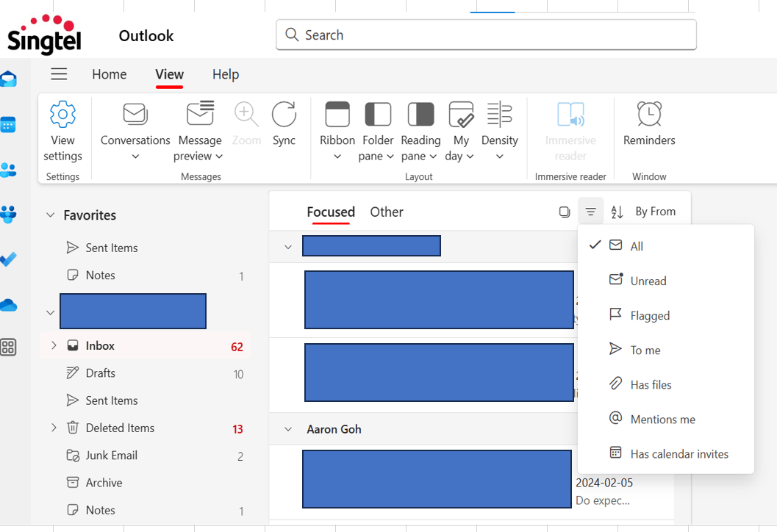Open Mail app in left rail
Viewport: 777px width, 532px height.
(x=8, y=79)
